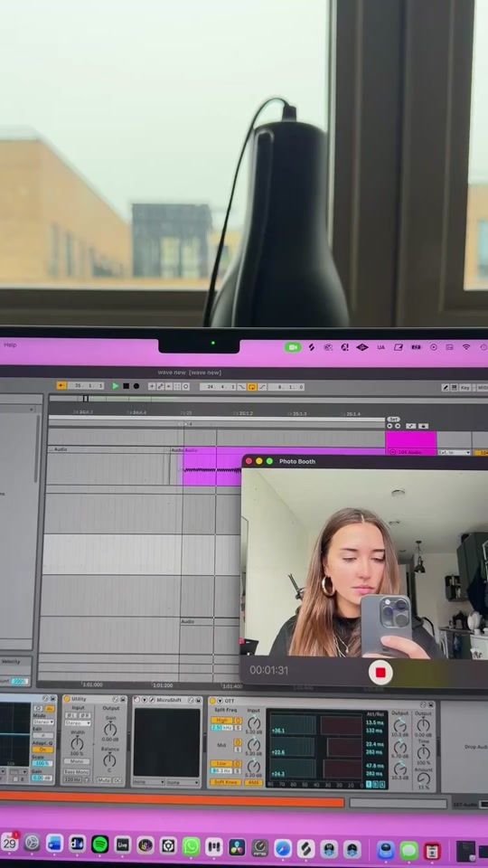The height and width of the screenshot is (868, 488).
Task: Toggle the yellow Loop switch in transport
Action: tap(252, 387)
